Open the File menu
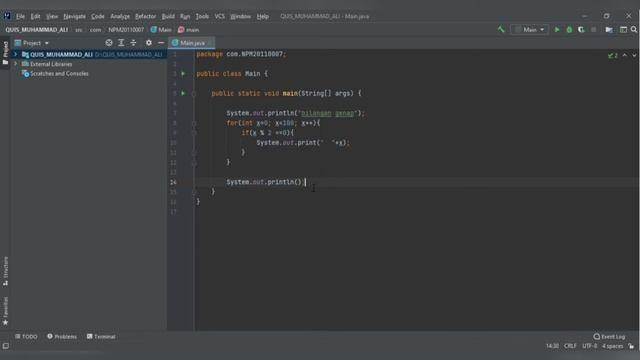Screen dimensions: 640x360 (20, 16)
